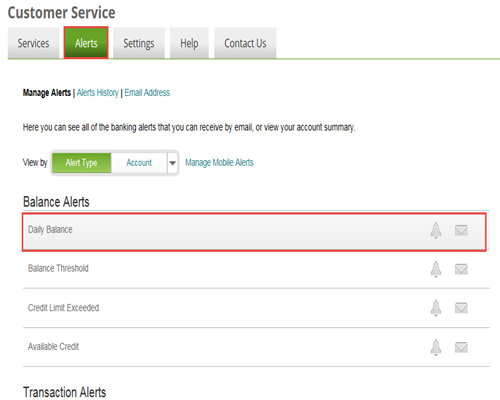The width and height of the screenshot is (500, 400).
Task: Click the bell icon for Daily Balance
Action: (x=436, y=230)
